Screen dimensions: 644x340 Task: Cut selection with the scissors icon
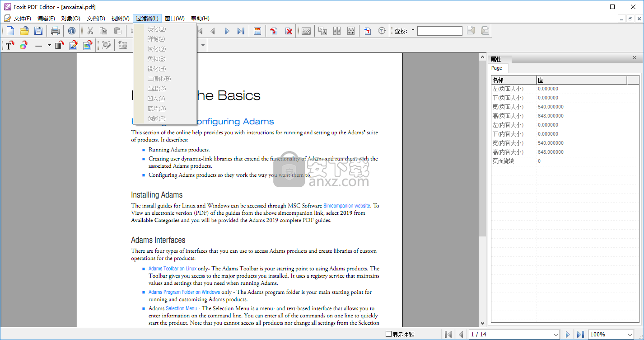click(x=90, y=31)
